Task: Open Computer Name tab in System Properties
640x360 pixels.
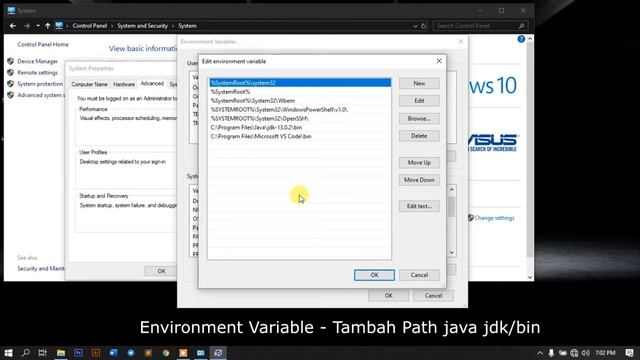Action: point(89,84)
